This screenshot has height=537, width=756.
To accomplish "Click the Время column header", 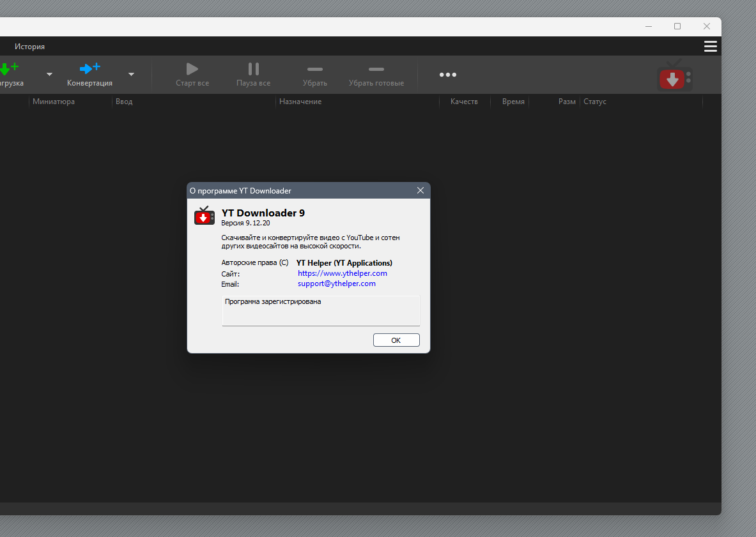I will coord(513,102).
